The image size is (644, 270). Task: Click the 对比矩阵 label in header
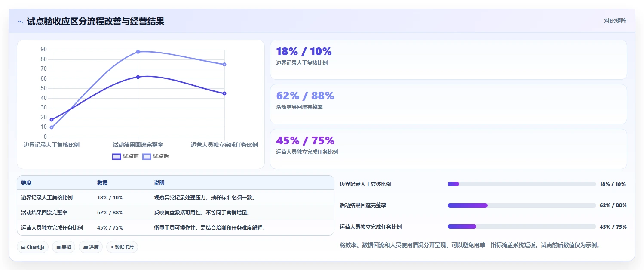pyautogui.click(x=615, y=21)
